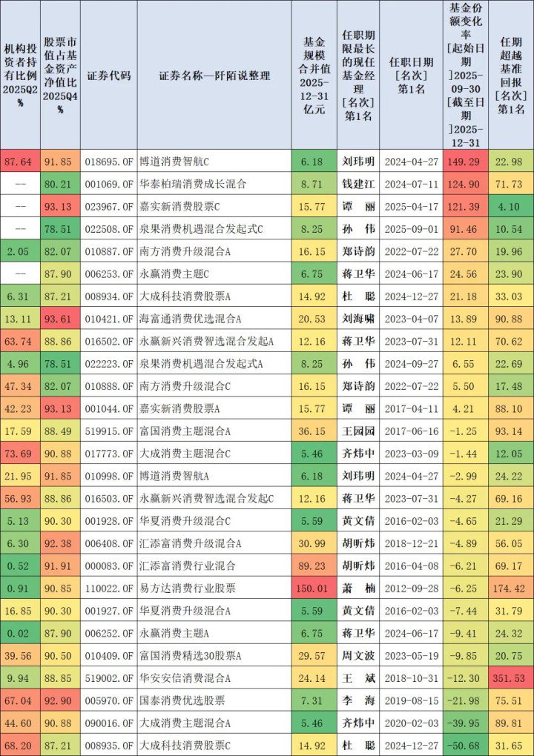
Task: Click the 任期超越基准回报 column header
Action: pos(511,76)
